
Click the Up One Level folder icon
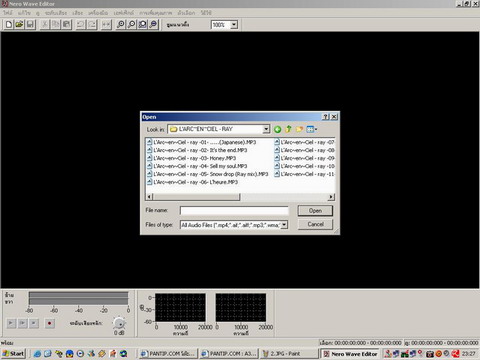(288, 129)
